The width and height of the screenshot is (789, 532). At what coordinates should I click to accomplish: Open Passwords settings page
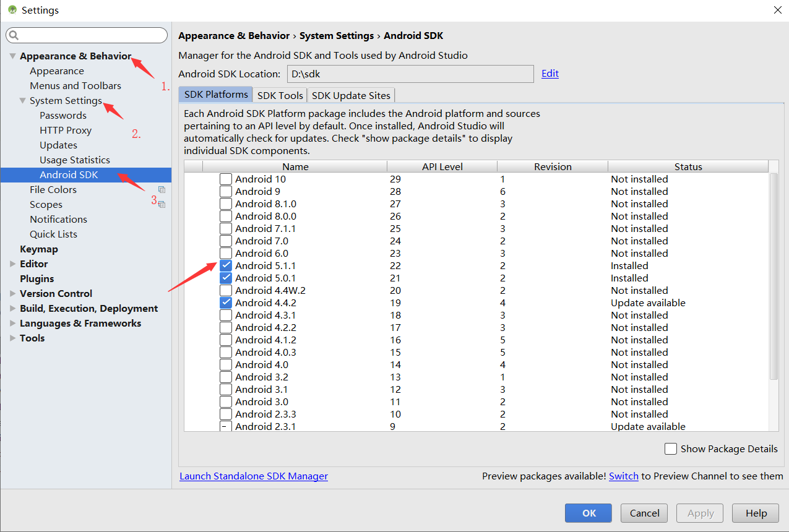(x=63, y=116)
